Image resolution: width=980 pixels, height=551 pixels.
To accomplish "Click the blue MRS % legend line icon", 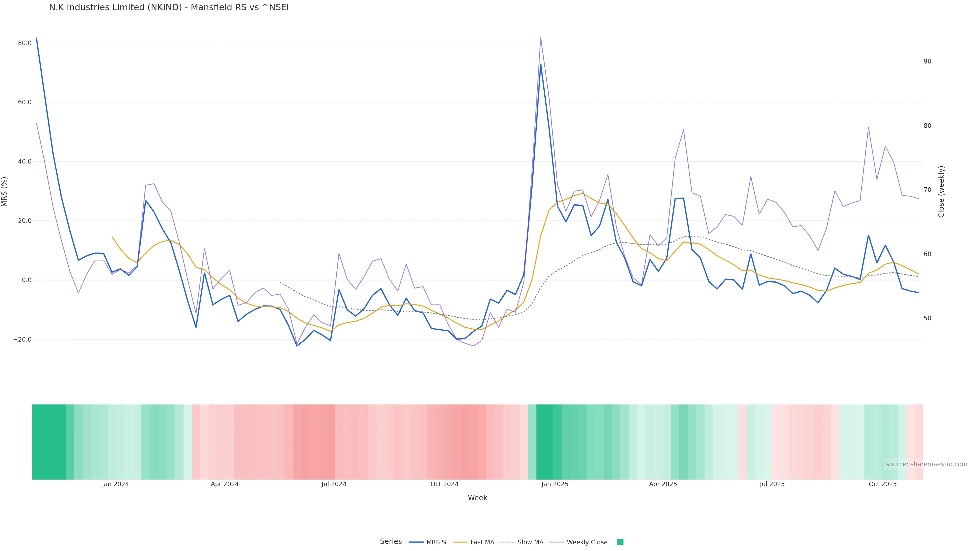I will pos(416,542).
